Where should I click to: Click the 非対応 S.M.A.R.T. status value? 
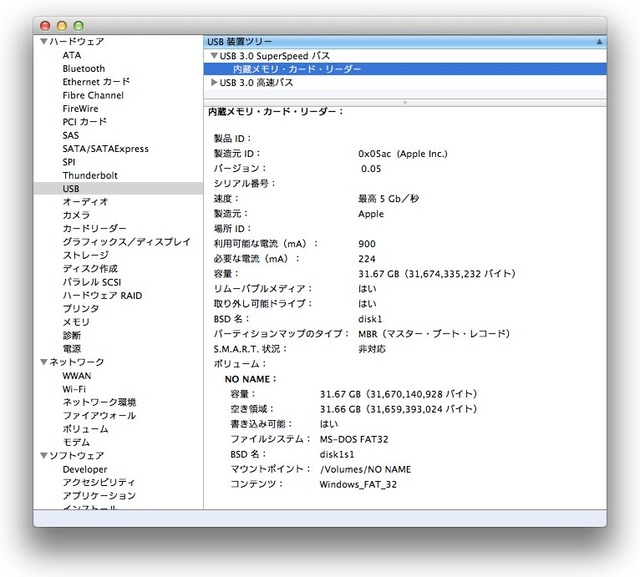pos(372,349)
